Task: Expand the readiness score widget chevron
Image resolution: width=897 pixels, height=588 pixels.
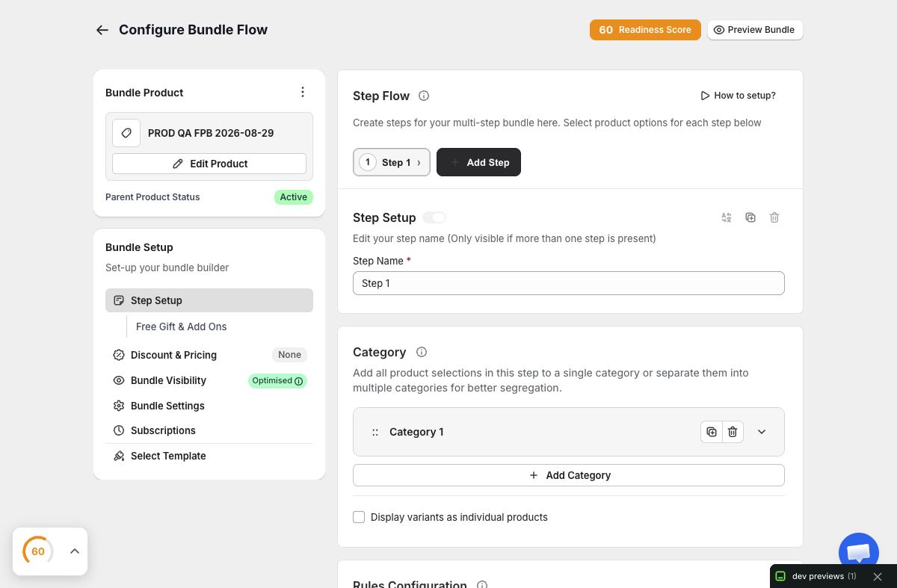Action: click(x=75, y=551)
